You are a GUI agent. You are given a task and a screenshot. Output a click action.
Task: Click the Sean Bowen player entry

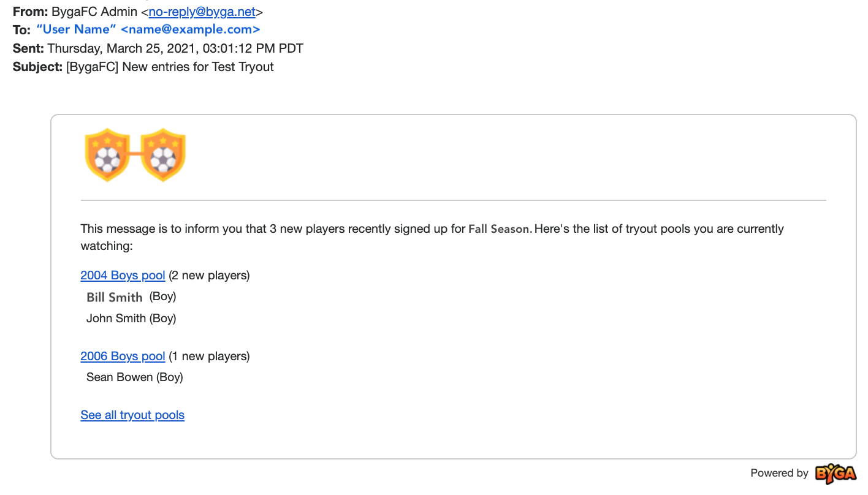(135, 377)
